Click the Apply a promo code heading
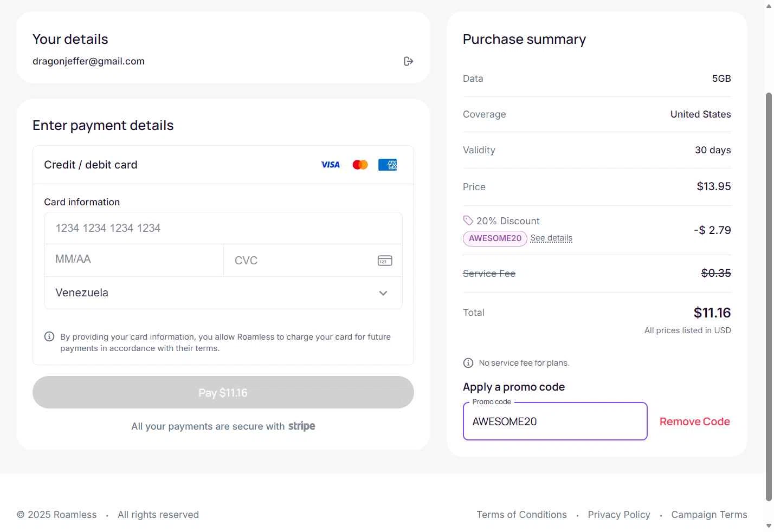The image size is (774, 532). 514,387
